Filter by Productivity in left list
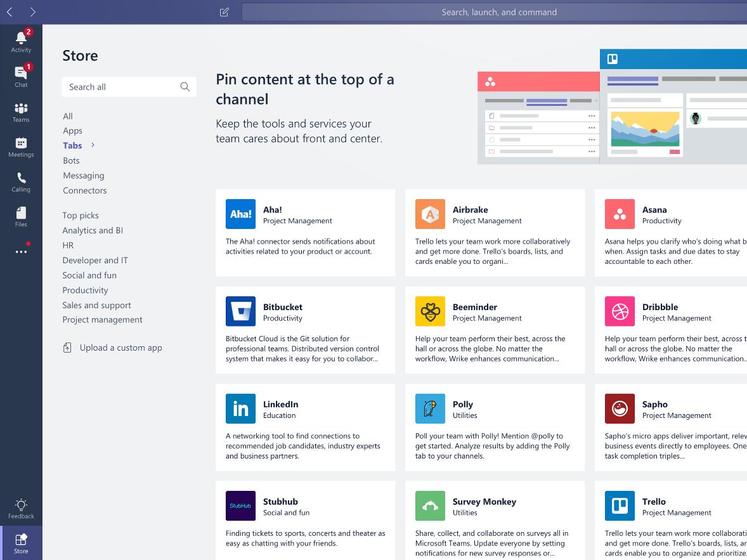Image resolution: width=747 pixels, height=560 pixels. (x=85, y=290)
